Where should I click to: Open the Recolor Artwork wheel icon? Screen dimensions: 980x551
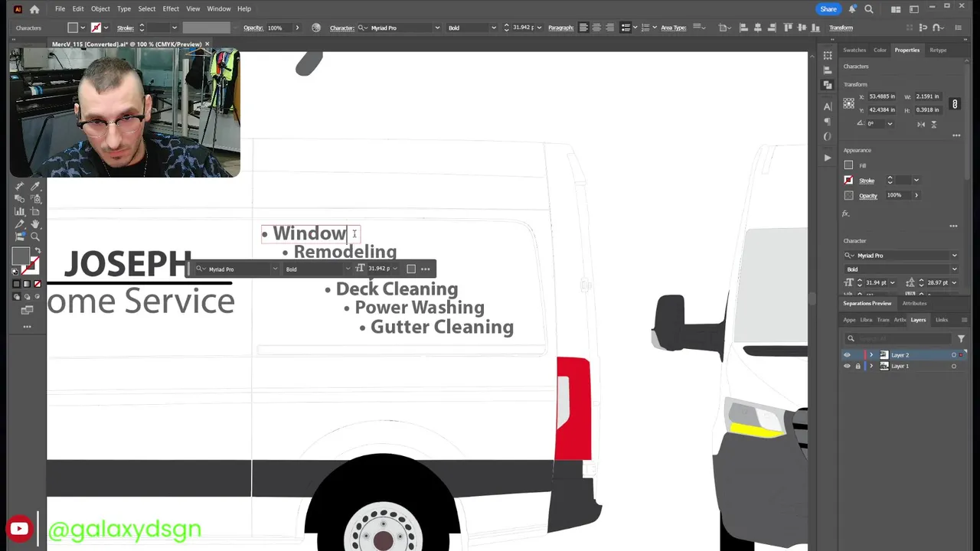pos(316,28)
